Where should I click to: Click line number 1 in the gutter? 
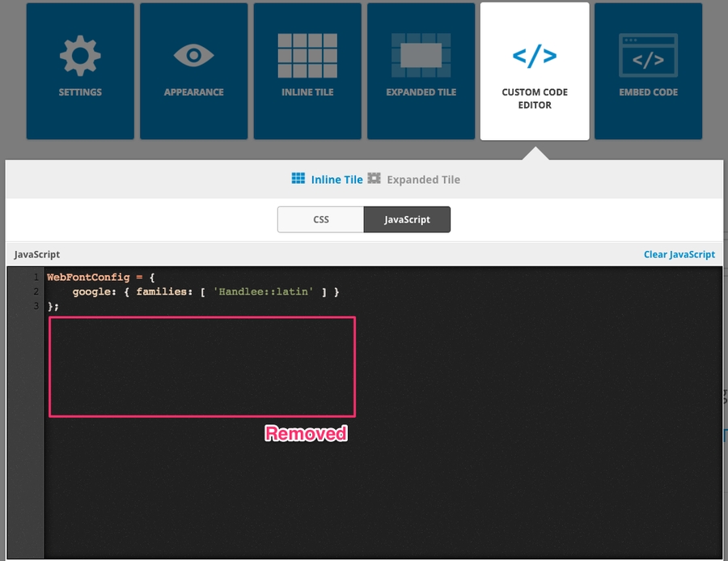tap(36, 278)
